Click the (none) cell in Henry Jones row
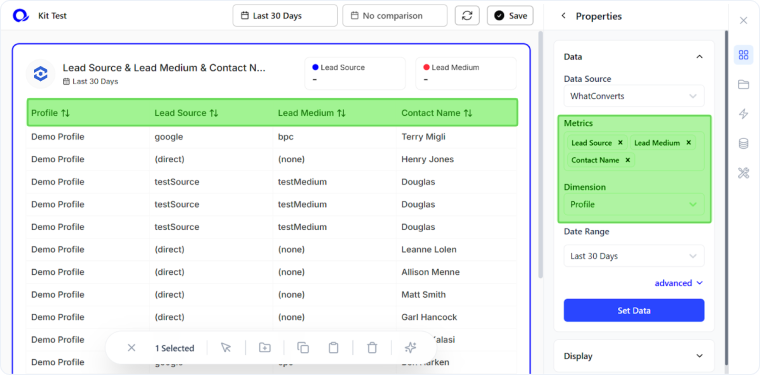This screenshot has width=760, height=375. 291,159
